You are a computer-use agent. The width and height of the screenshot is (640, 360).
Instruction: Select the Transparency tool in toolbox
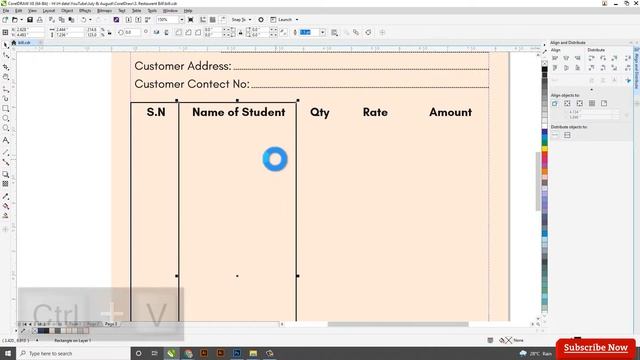pyautogui.click(x=6, y=184)
